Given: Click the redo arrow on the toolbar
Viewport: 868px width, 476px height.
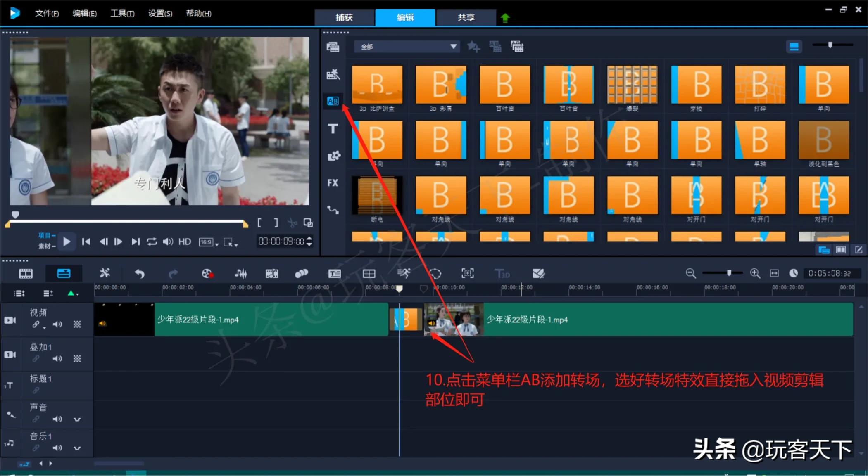Looking at the screenshot, I should pyautogui.click(x=173, y=273).
